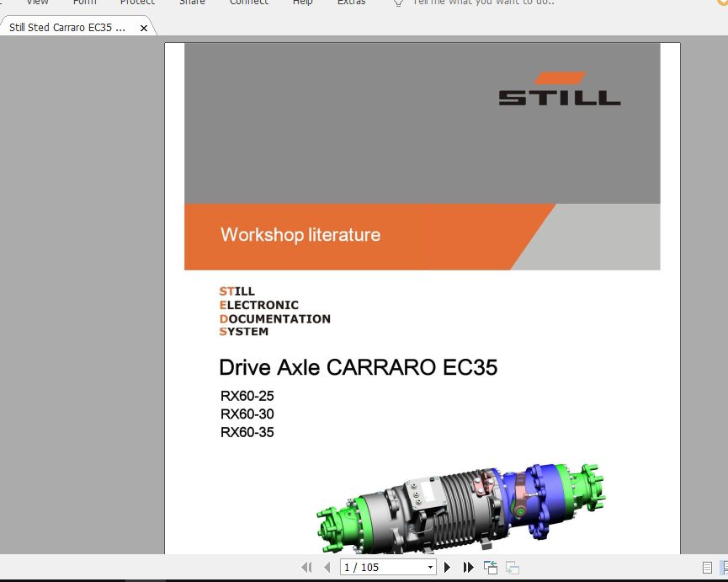This screenshot has height=582, width=728.
Task: Open the Extras menu
Action: coord(352,3)
